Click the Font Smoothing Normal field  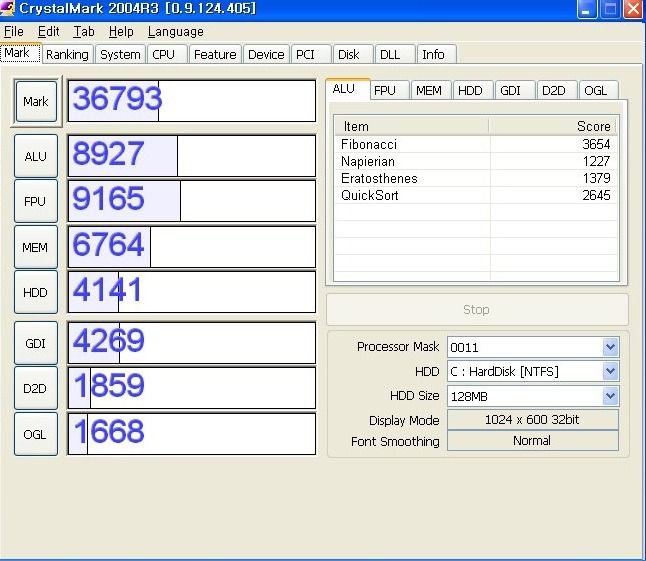pyautogui.click(x=533, y=441)
